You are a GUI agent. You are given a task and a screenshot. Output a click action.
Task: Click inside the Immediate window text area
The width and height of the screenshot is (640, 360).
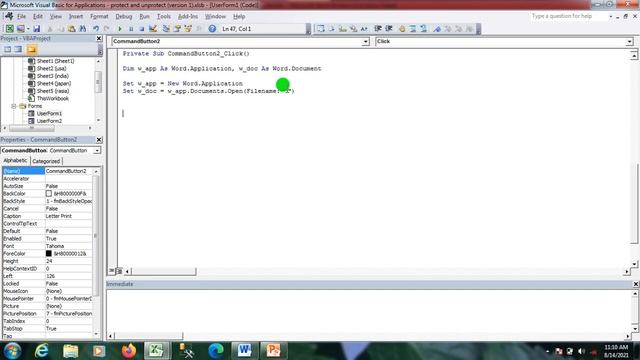[369, 311]
